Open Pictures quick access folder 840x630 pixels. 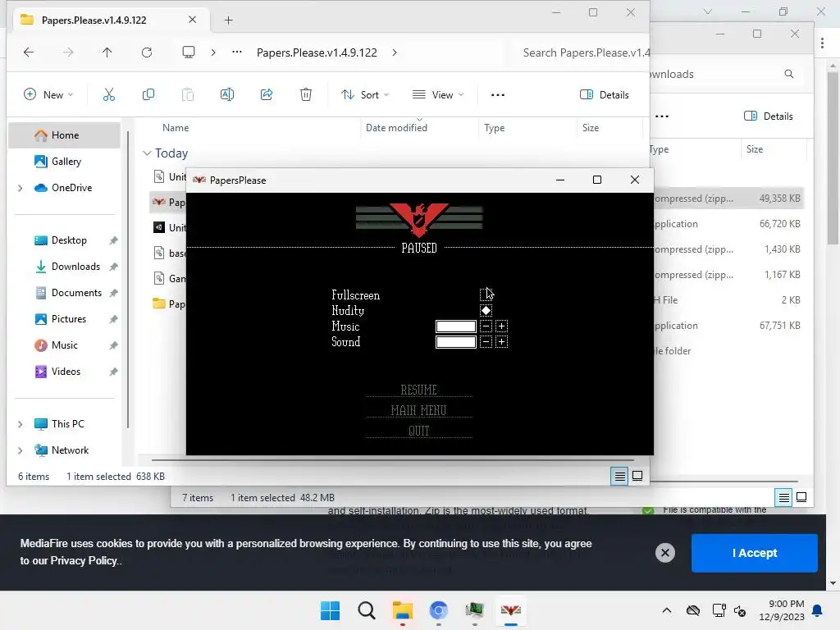click(x=69, y=319)
